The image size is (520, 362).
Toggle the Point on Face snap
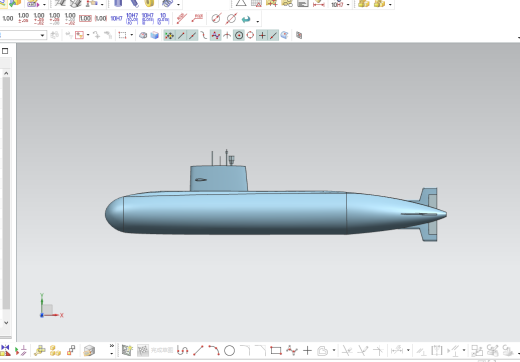click(x=284, y=35)
